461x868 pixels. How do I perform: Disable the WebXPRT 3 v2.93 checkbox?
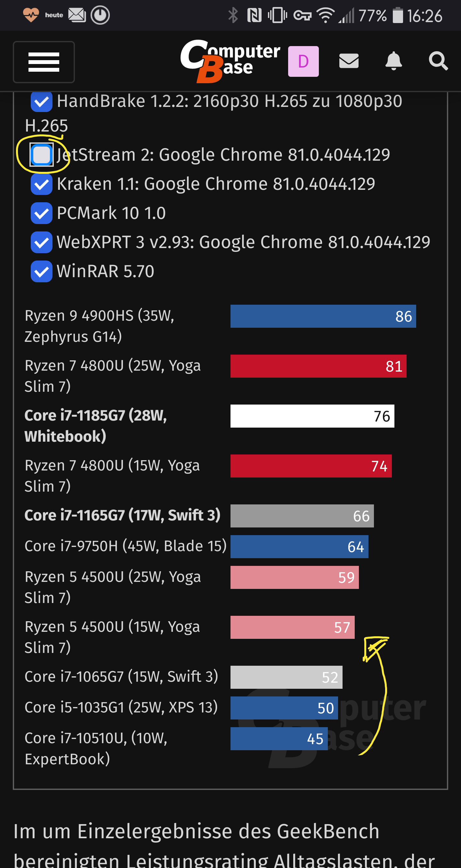tap(41, 242)
